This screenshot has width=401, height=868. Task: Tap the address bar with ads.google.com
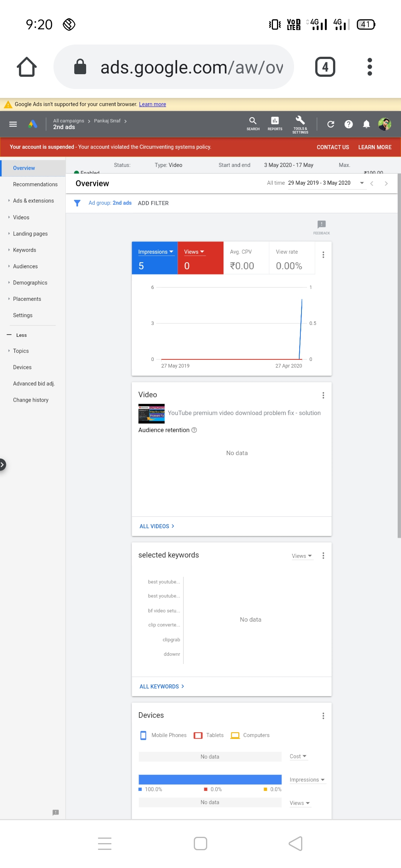(174, 67)
